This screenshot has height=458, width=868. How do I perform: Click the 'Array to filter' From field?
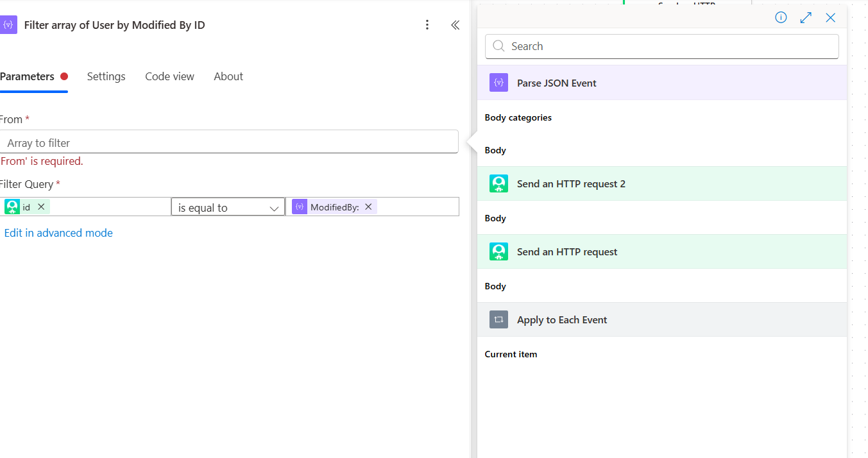point(230,142)
